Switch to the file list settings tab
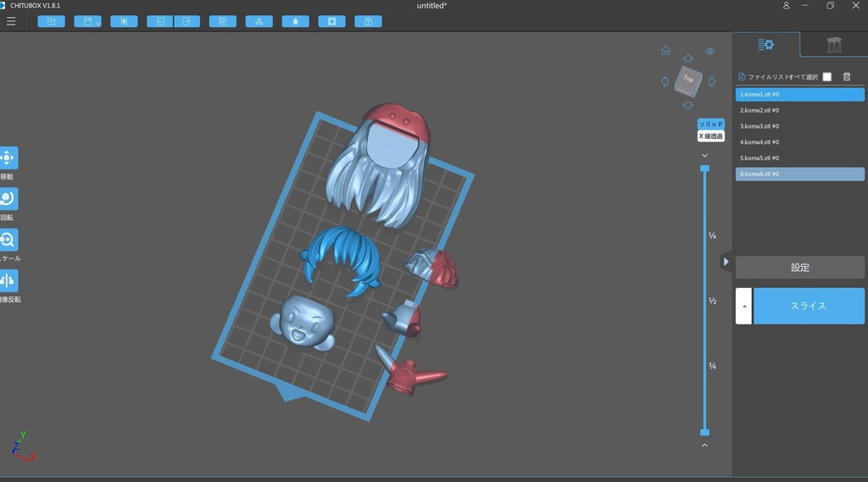Image resolution: width=868 pixels, height=482 pixels. click(766, 44)
